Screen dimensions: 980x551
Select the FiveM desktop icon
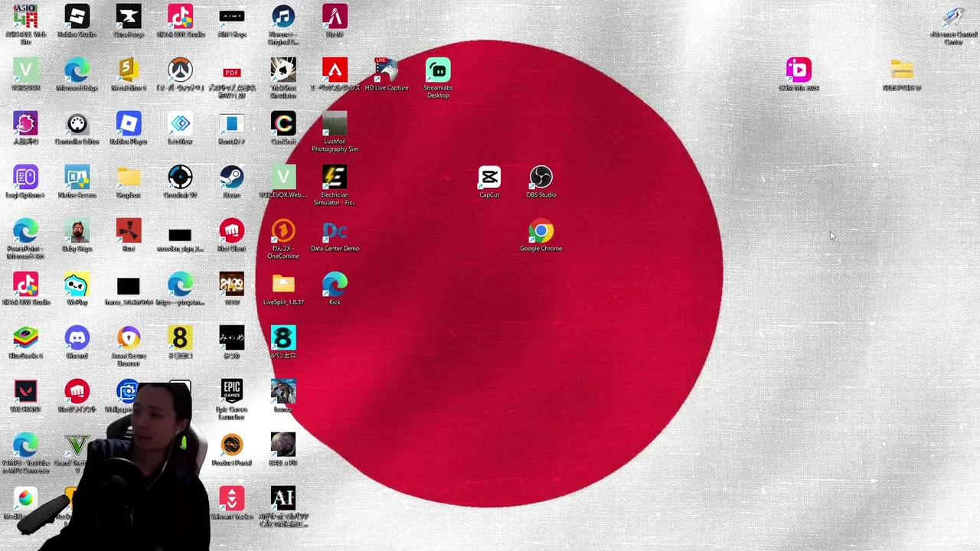coord(335,17)
